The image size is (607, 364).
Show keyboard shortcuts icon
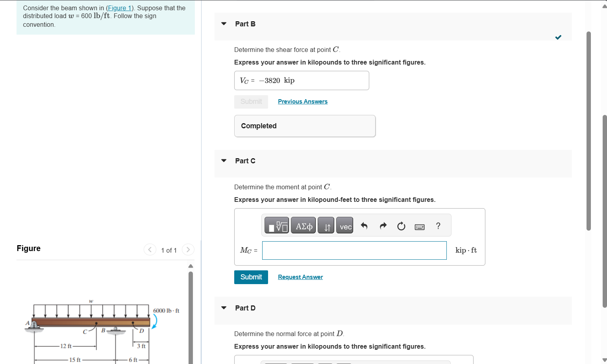coord(420,227)
